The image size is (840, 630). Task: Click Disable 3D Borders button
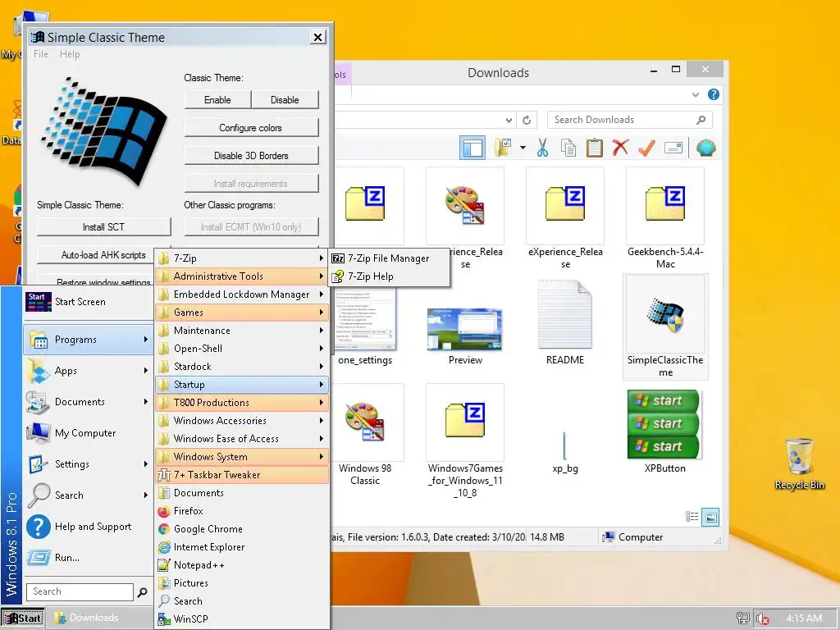(251, 156)
